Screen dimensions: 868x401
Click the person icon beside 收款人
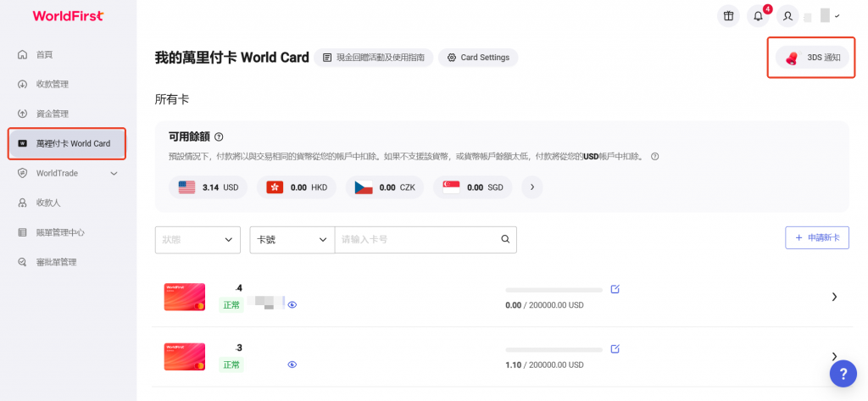click(22, 203)
